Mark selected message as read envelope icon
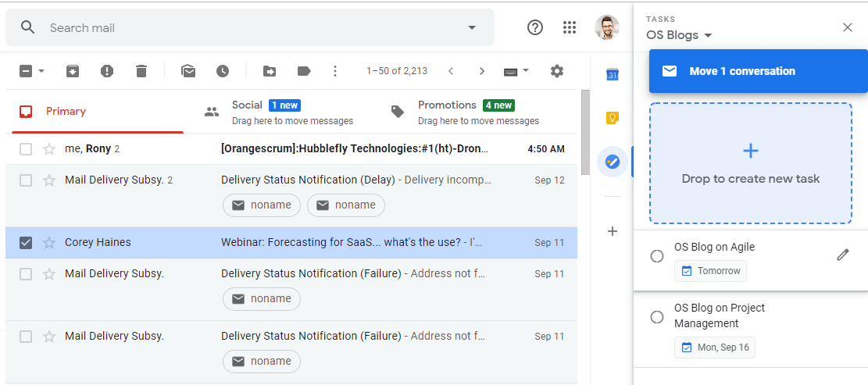 click(188, 71)
